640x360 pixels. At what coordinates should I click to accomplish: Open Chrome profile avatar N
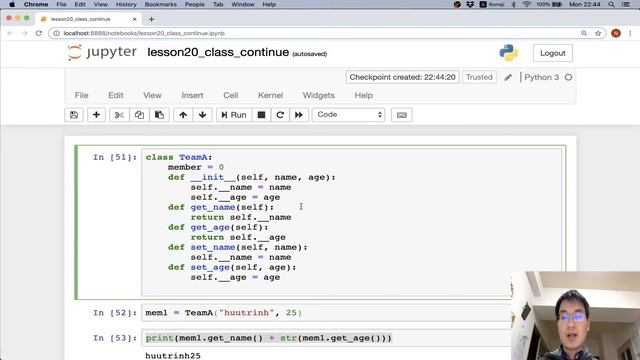coord(616,33)
